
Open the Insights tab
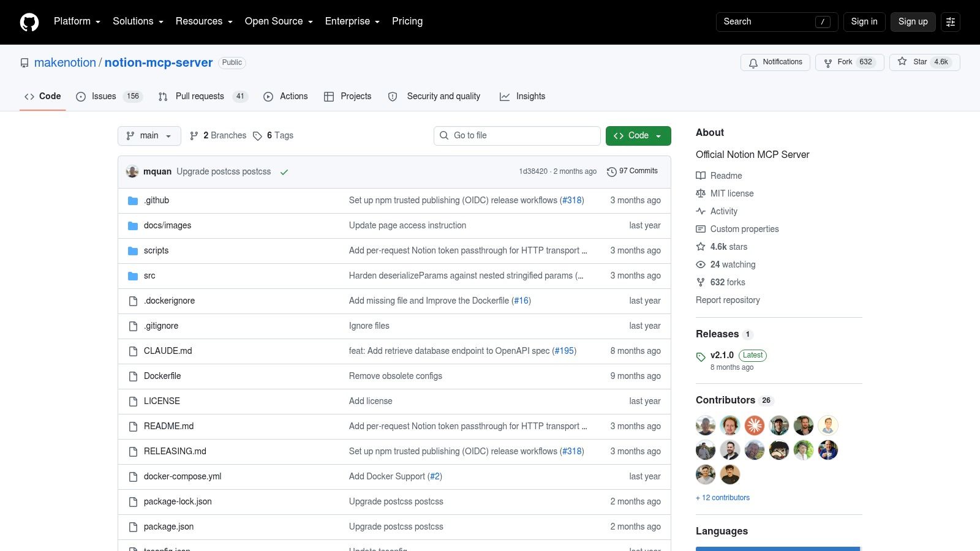522,97
